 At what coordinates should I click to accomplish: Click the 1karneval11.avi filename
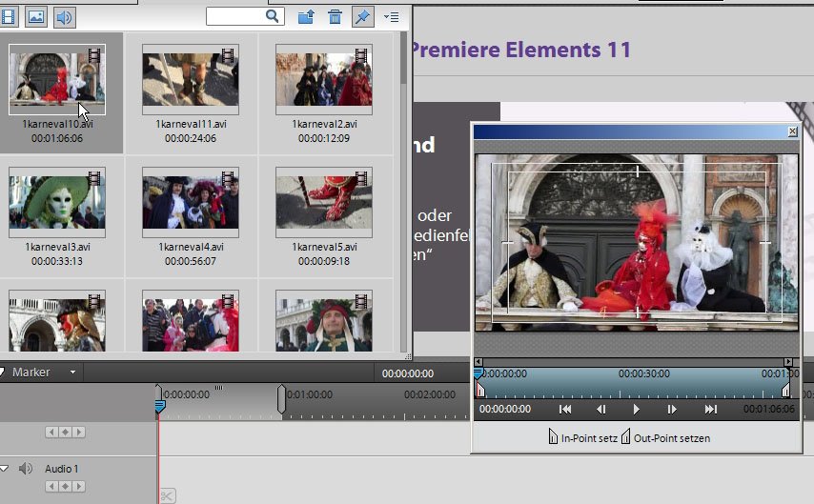tap(191, 124)
